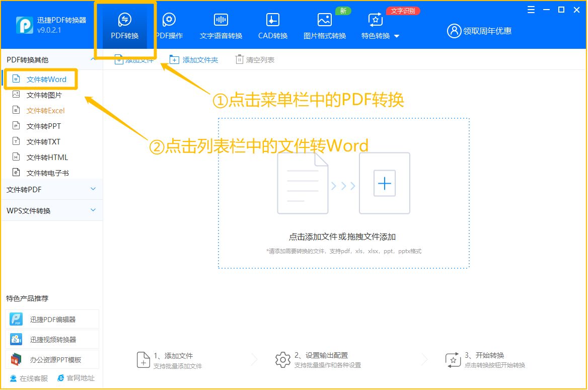Select 文件转Excel in the sidebar
The width and height of the screenshot is (588, 390).
(45, 111)
